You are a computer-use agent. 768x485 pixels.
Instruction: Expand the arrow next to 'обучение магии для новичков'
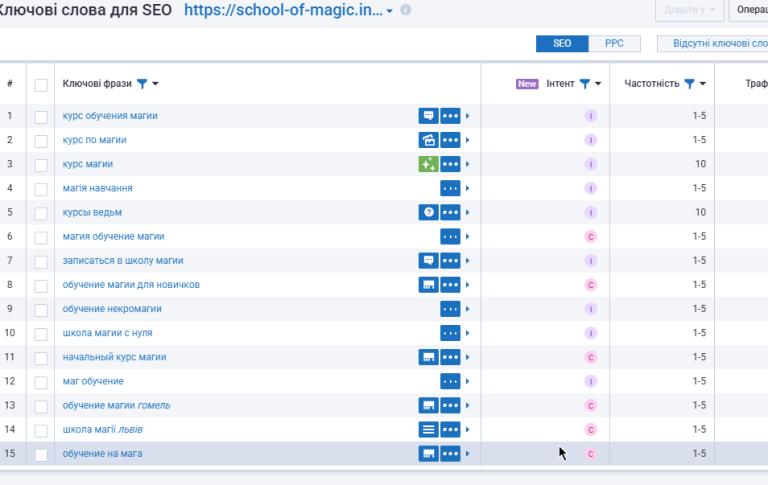467,285
